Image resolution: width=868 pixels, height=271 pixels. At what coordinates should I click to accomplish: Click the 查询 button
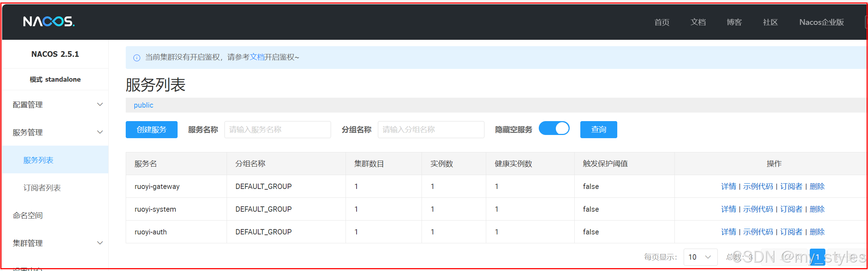tap(598, 130)
